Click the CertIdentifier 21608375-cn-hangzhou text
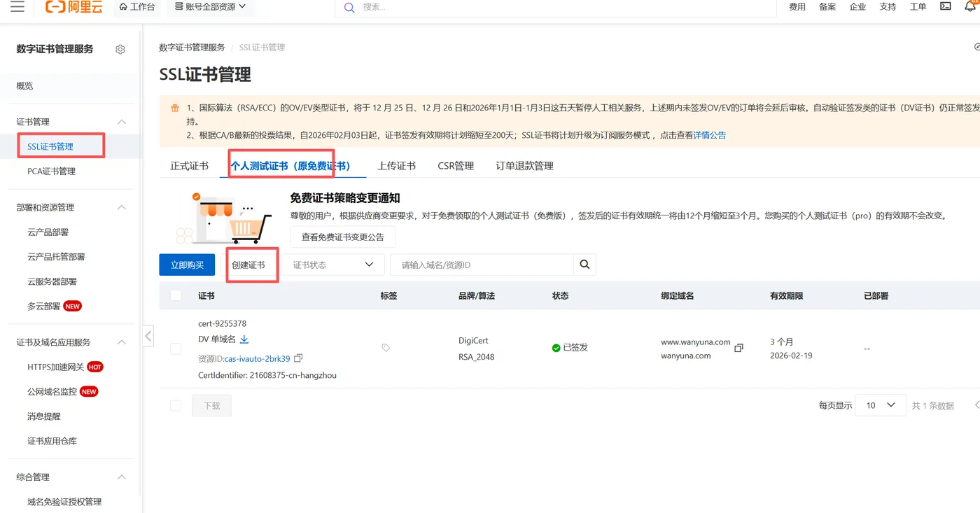This screenshot has width=980, height=513. click(267, 376)
